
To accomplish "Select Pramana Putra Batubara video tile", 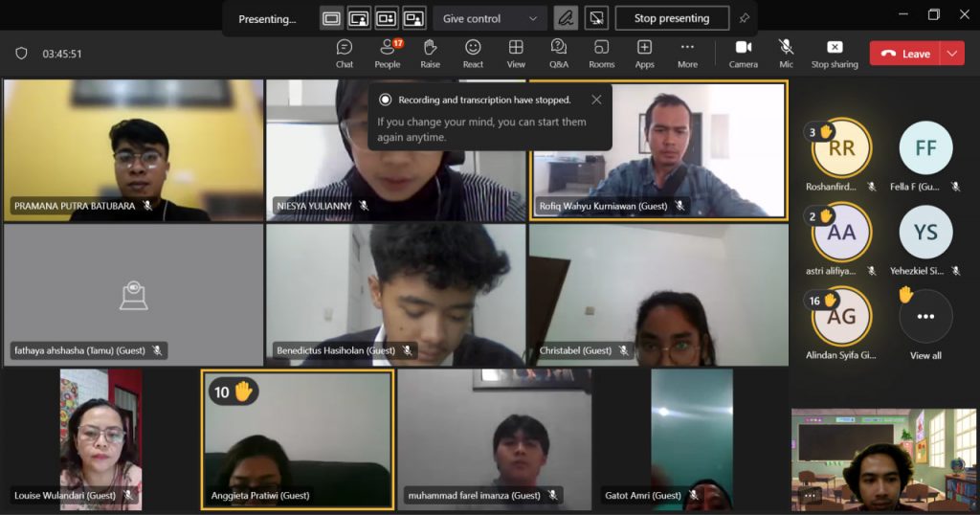I will point(133,150).
